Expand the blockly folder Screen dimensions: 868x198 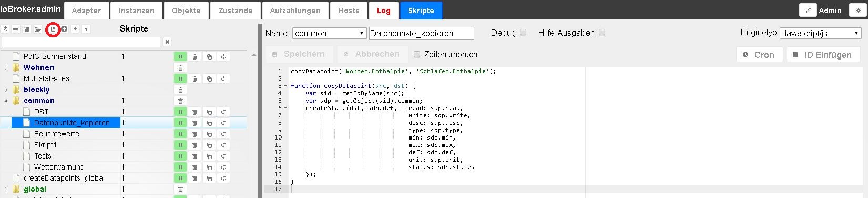pos(6,90)
